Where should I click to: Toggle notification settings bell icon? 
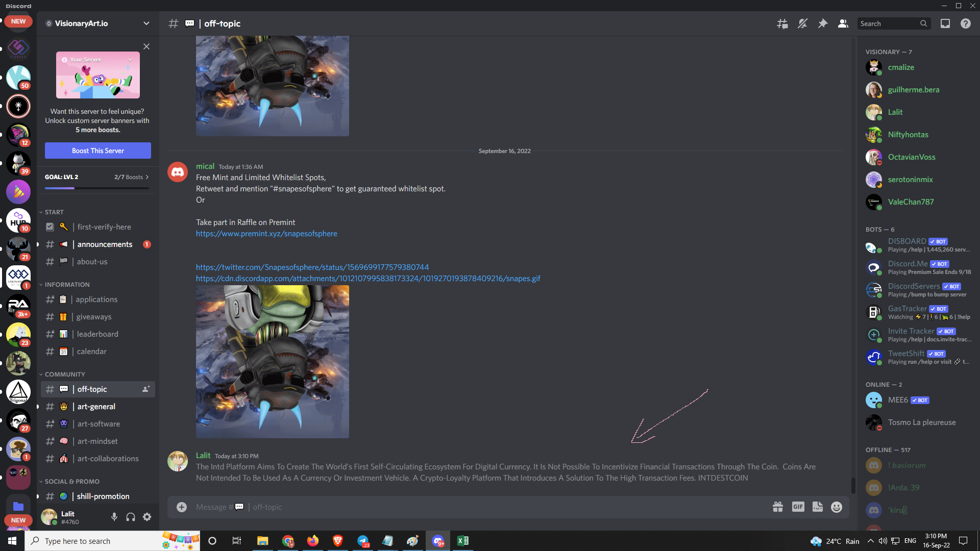click(802, 23)
